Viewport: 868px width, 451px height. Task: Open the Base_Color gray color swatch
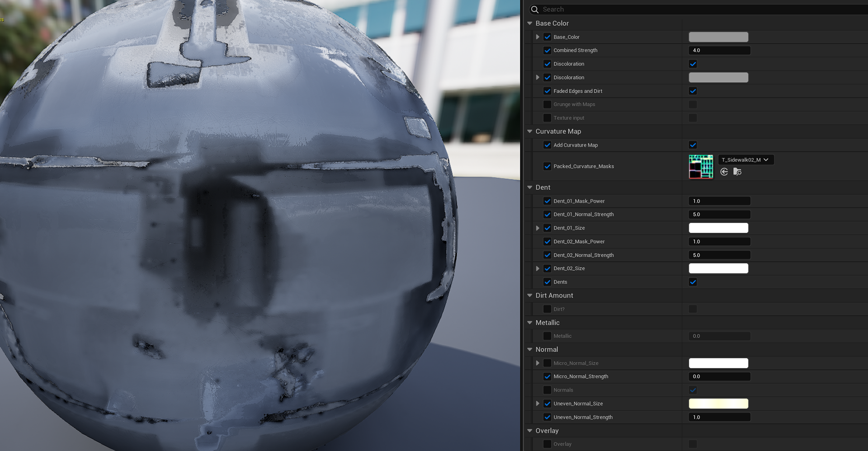click(718, 37)
